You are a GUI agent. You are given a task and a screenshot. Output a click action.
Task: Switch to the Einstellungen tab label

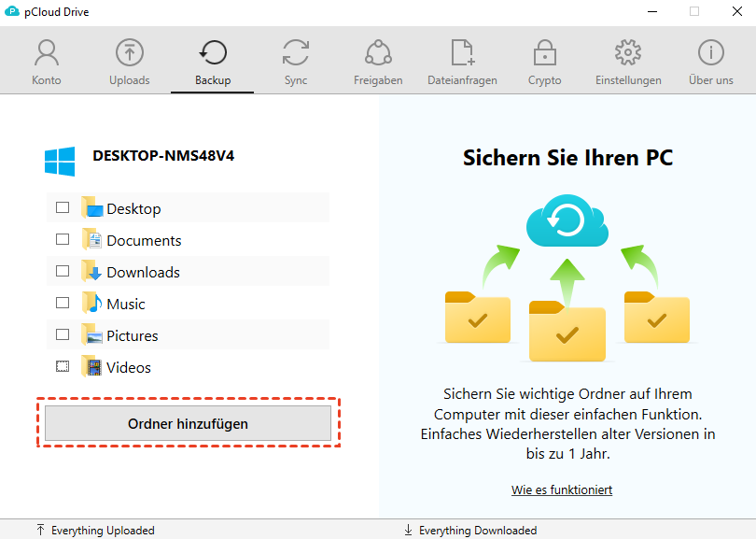628,80
